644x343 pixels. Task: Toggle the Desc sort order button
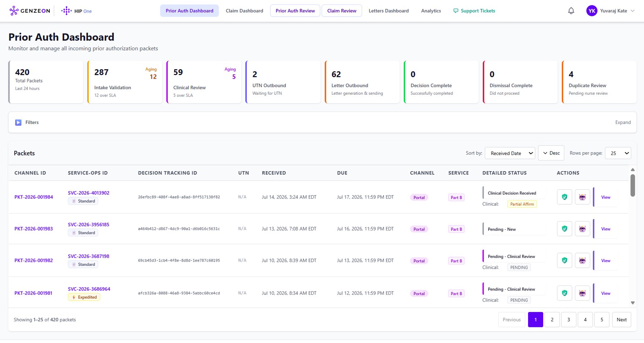tap(551, 153)
